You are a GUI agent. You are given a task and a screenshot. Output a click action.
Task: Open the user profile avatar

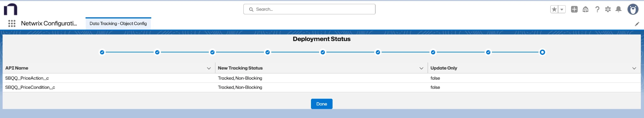pyautogui.click(x=633, y=9)
